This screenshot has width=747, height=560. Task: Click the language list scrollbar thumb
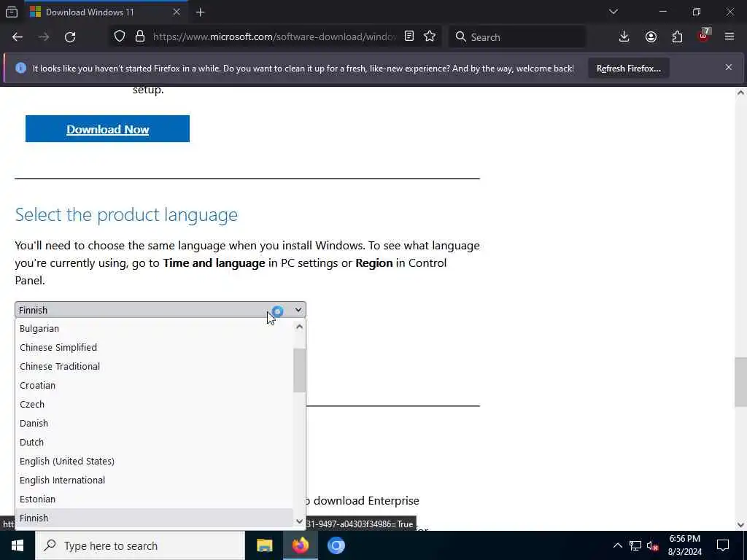(x=299, y=370)
